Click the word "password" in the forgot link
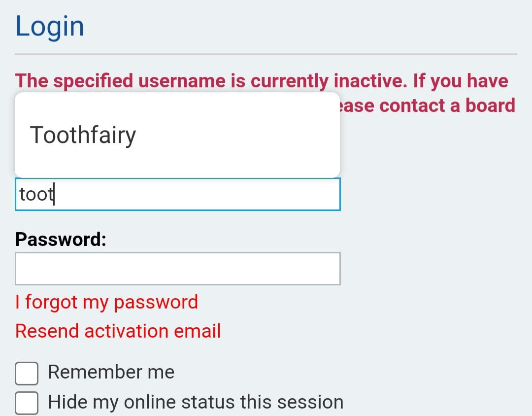The image size is (532, 416). point(156,302)
